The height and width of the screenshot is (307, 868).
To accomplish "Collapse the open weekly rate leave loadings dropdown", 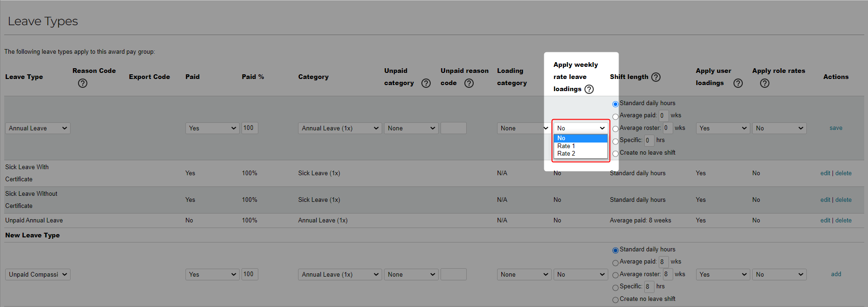I will (581, 128).
